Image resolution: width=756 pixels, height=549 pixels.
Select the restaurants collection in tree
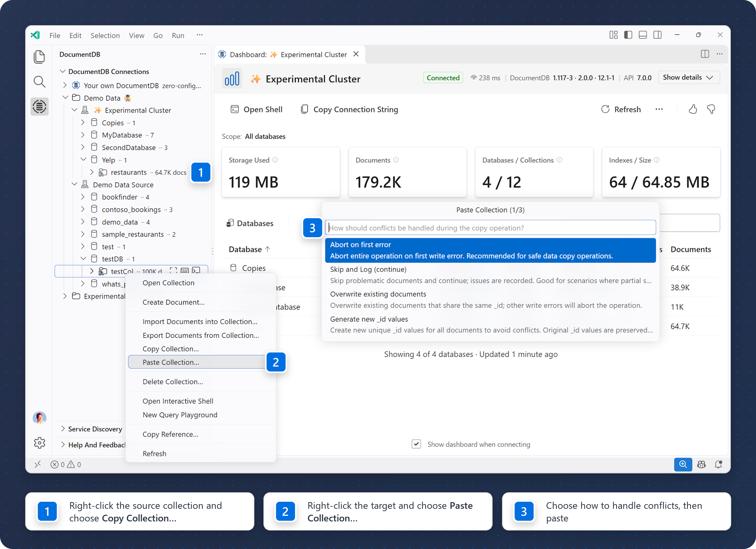pos(129,172)
